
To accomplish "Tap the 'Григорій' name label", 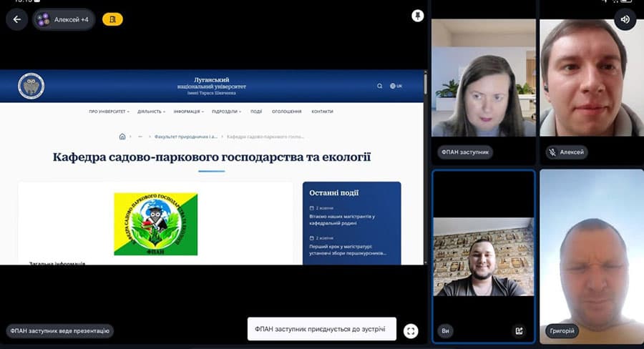I will point(562,331).
